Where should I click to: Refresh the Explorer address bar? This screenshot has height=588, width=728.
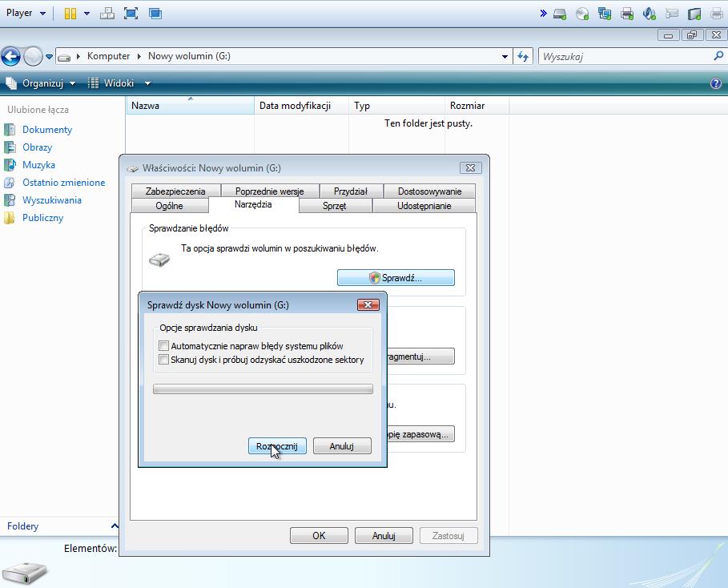tap(523, 57)
